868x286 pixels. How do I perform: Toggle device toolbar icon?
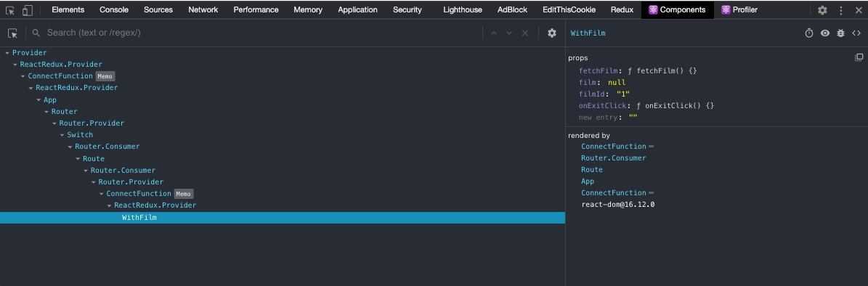point(28,10)
